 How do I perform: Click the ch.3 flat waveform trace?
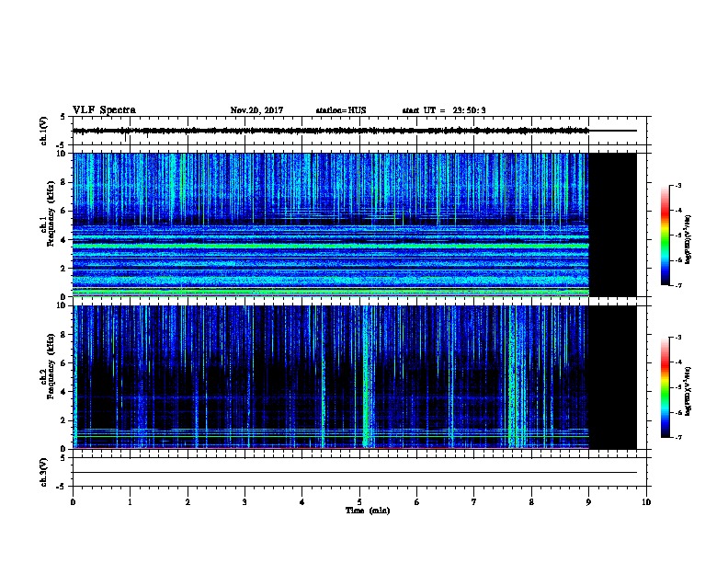tap(355, 473)
